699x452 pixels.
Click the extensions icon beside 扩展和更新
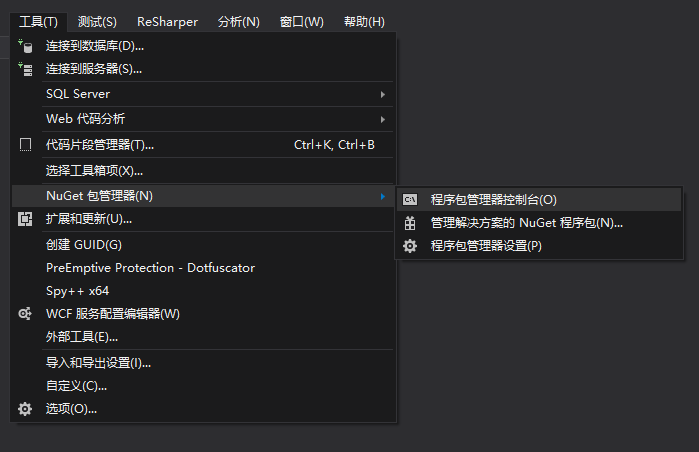click(x=25, y=219)
